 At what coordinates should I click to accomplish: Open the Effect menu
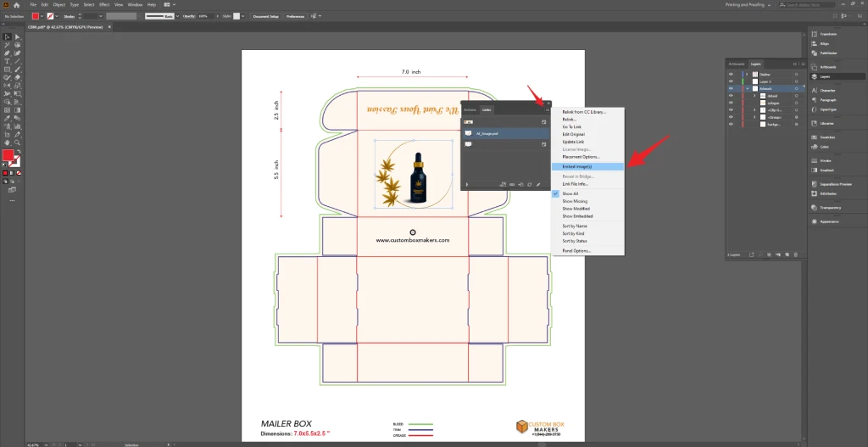(x=103, y=4)
